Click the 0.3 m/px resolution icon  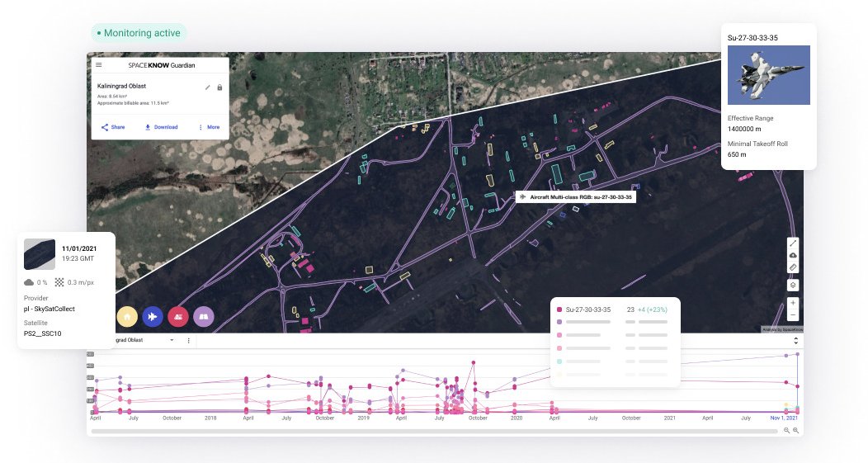pyautogui.click(x=59, y=282)
